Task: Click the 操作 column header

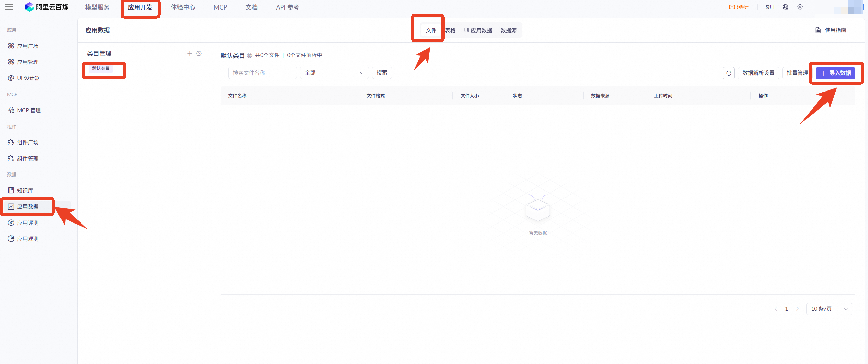Action: point(763,96)
